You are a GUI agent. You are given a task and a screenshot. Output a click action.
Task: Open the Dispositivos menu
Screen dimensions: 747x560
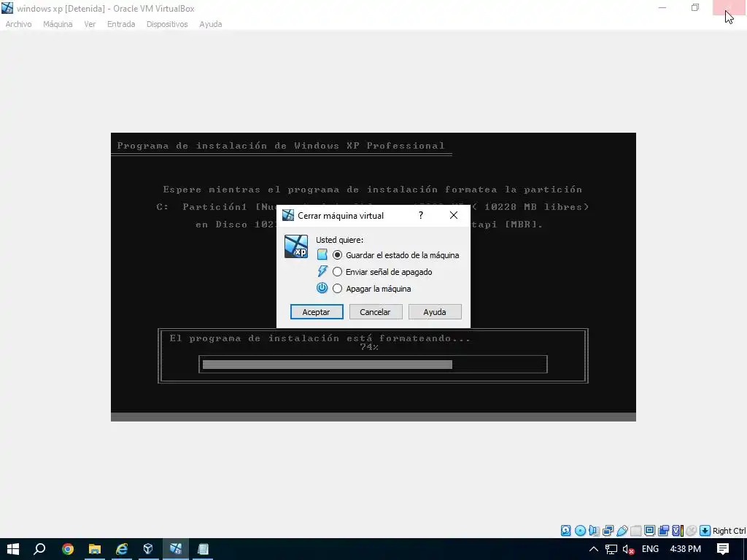(167, 24)
